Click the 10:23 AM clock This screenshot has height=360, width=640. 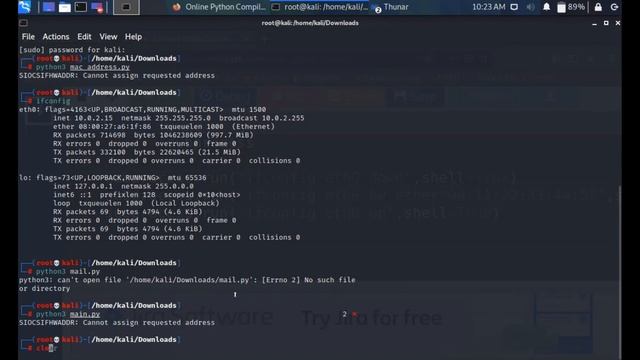coord(489,7)
